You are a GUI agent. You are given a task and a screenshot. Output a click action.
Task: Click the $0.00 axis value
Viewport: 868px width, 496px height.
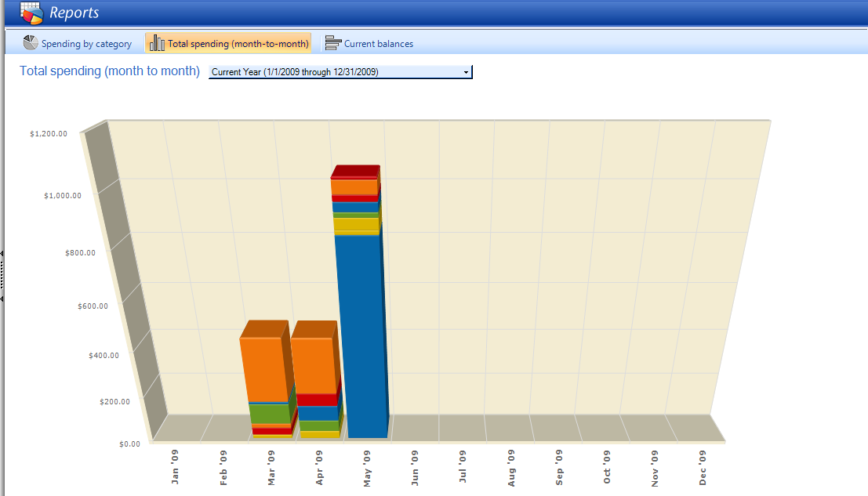click(x=130, y=444)
